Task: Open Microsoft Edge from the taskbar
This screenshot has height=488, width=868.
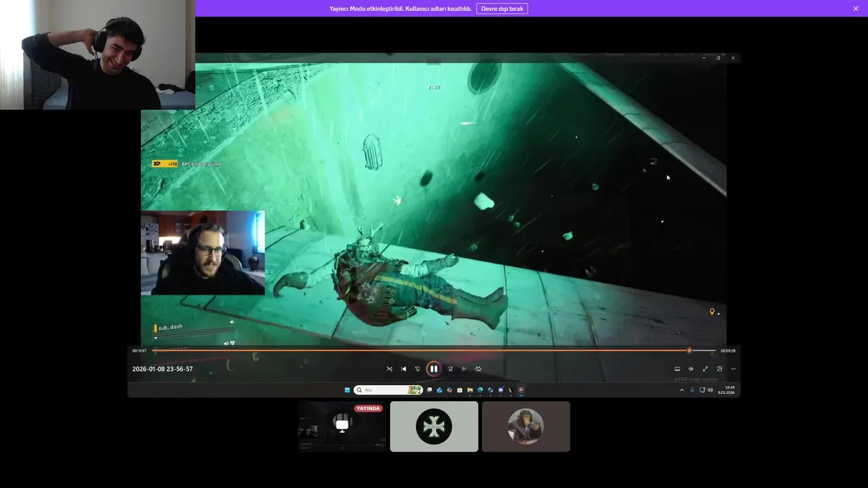Action: point(480,390)
